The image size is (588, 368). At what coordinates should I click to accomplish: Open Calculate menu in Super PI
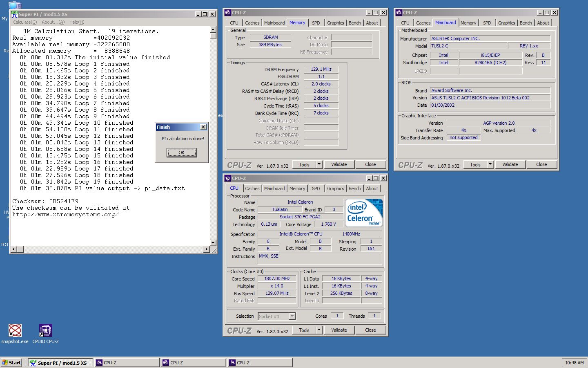click(x=24, y=22)
